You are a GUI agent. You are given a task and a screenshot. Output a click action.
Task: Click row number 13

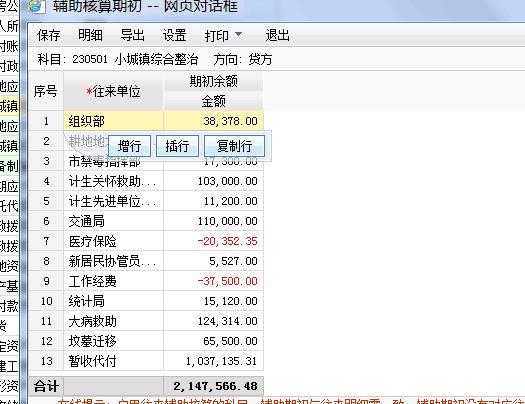pos(46,361)
